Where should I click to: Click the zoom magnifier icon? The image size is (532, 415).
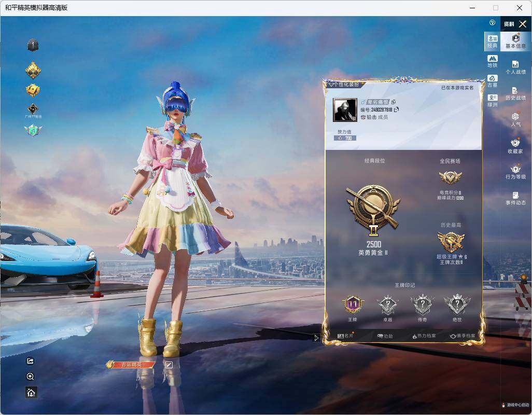tap(30, 376)
